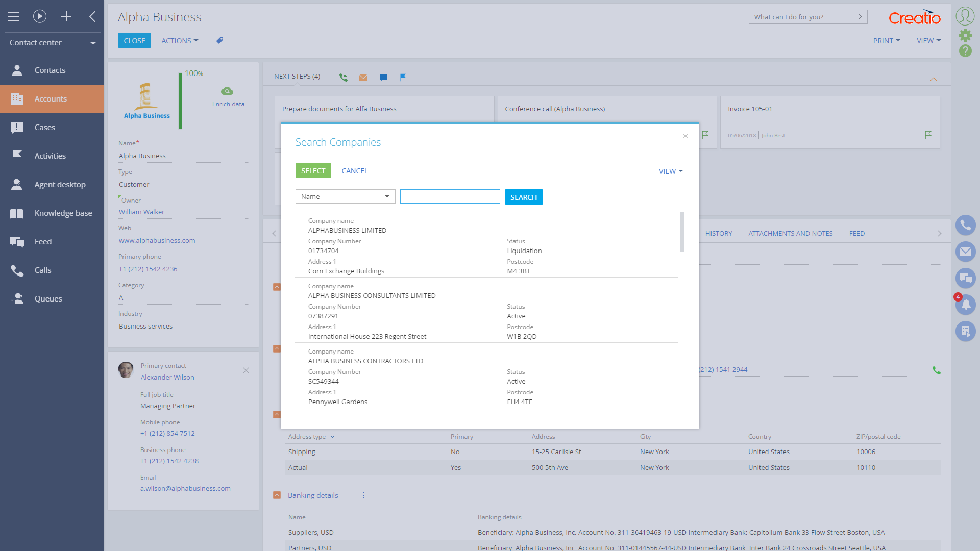
Task: Open the Feed section in sidebar
Action: pyautogui.click(x=52, y=242)
